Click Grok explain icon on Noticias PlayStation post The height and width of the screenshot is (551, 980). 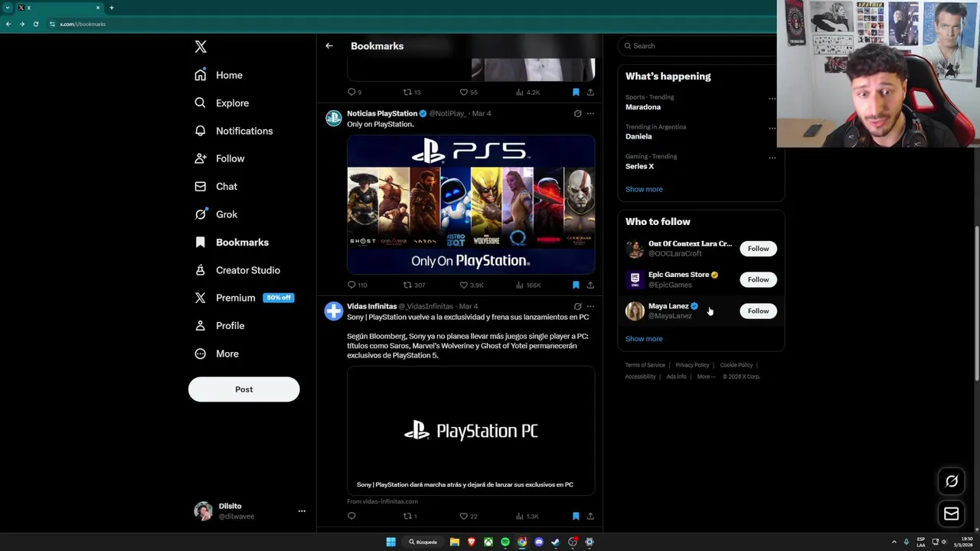[x=577, y=113]
